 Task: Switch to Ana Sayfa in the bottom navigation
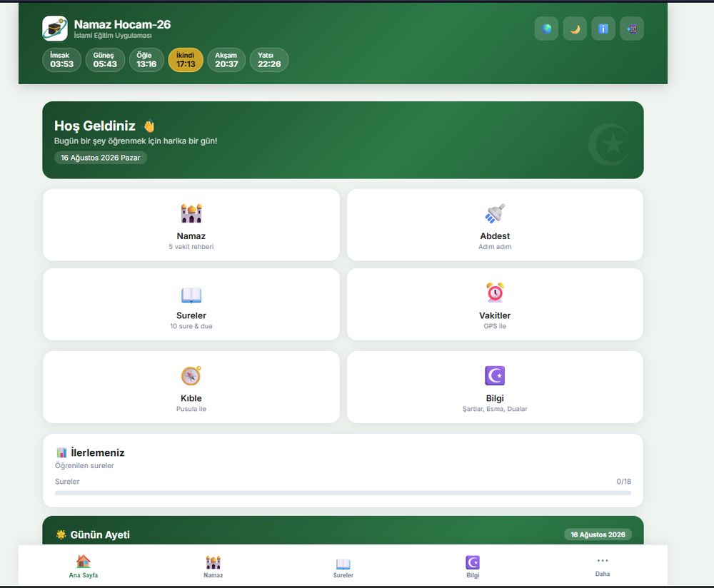[84, 566]
